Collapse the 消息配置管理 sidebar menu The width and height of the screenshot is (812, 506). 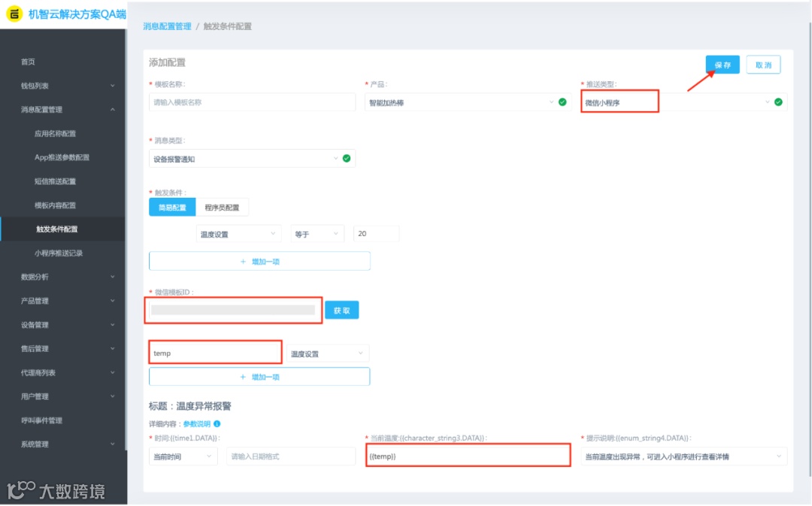[x=62, y=110]
